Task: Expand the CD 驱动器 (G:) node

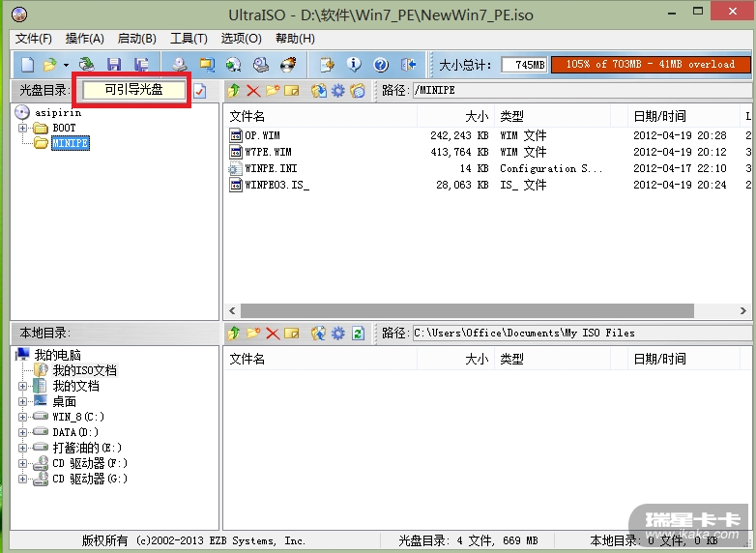Action: [x=22, y=479]
